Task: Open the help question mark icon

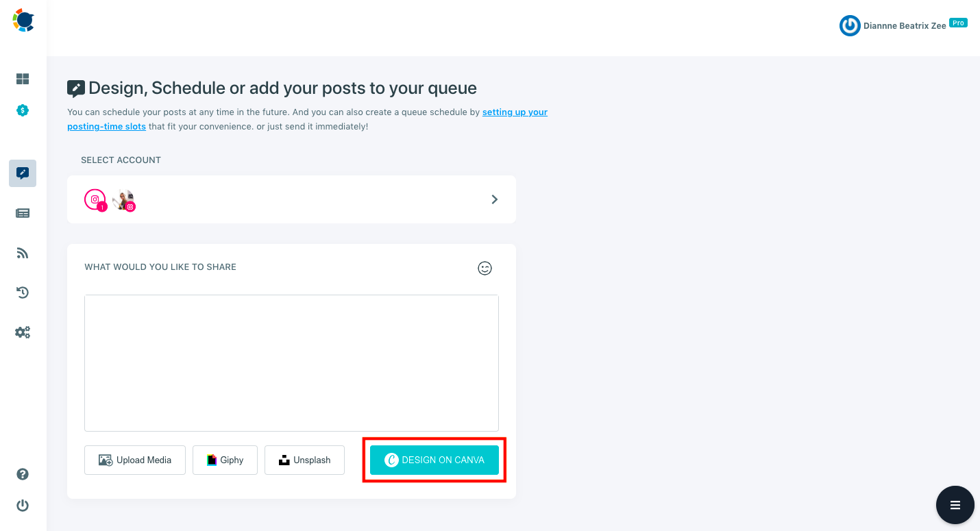Action: 22,473
